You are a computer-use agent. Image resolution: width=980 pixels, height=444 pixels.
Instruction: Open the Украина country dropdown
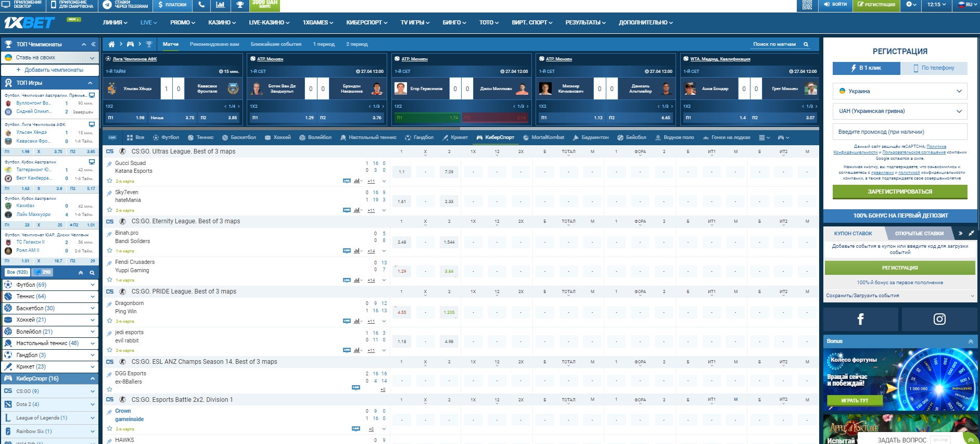(900, 91)
